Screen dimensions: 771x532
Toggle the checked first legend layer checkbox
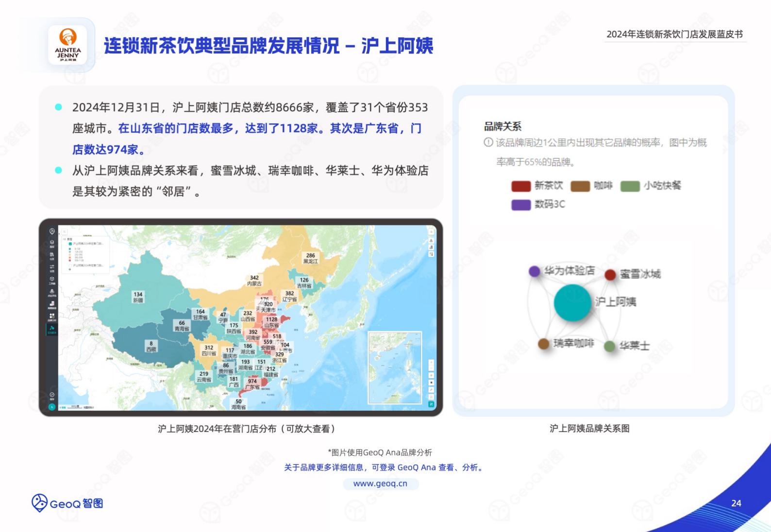click(70, 244)
